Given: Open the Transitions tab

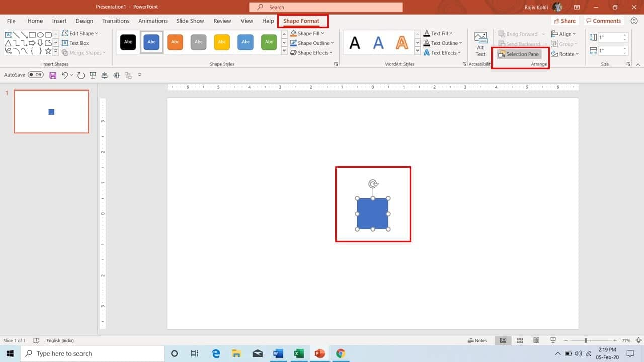Looking at the screenshot, I should [x=116, y=21].
